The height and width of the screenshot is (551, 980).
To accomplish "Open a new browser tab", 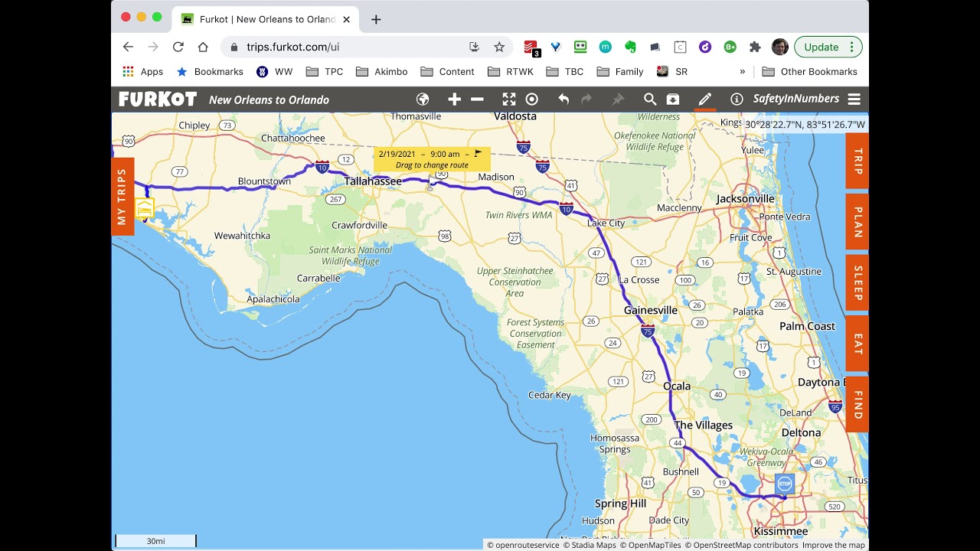I will [376, 19].
